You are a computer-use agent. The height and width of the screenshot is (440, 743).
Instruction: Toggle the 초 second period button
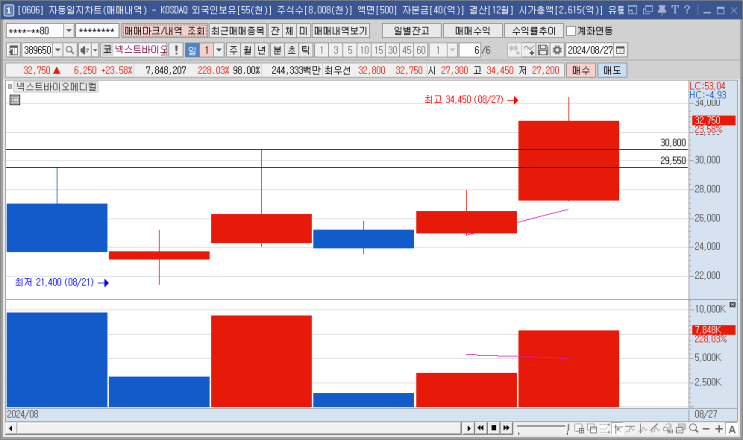point(291,50)
